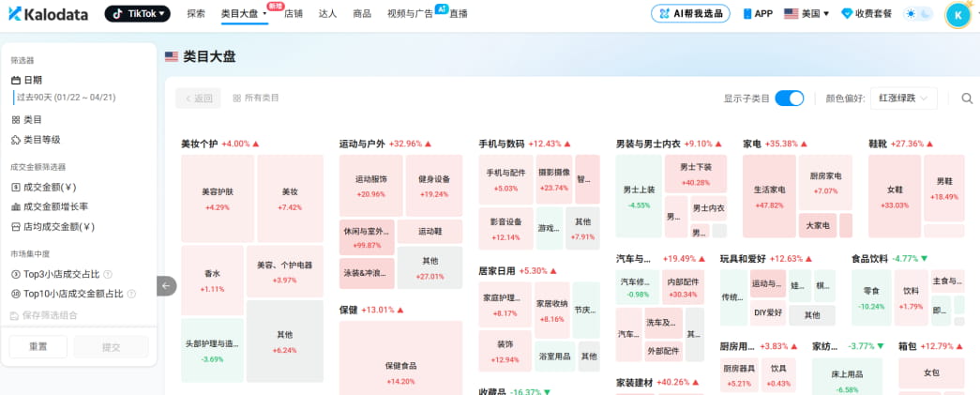Screen dimensions: 980x395
Task: Go to 店铺 menu
Action: tap(294, 13)
